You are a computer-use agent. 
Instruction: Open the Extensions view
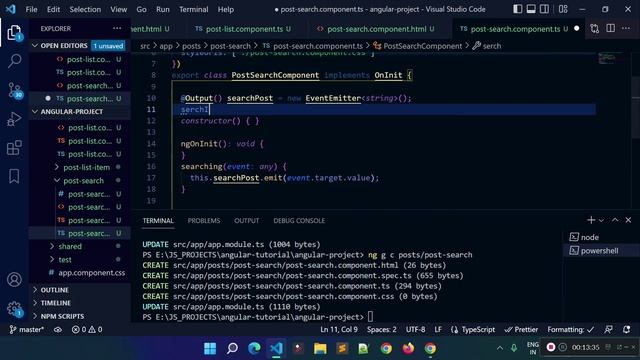pyautogui.click(x=14, y=147)
